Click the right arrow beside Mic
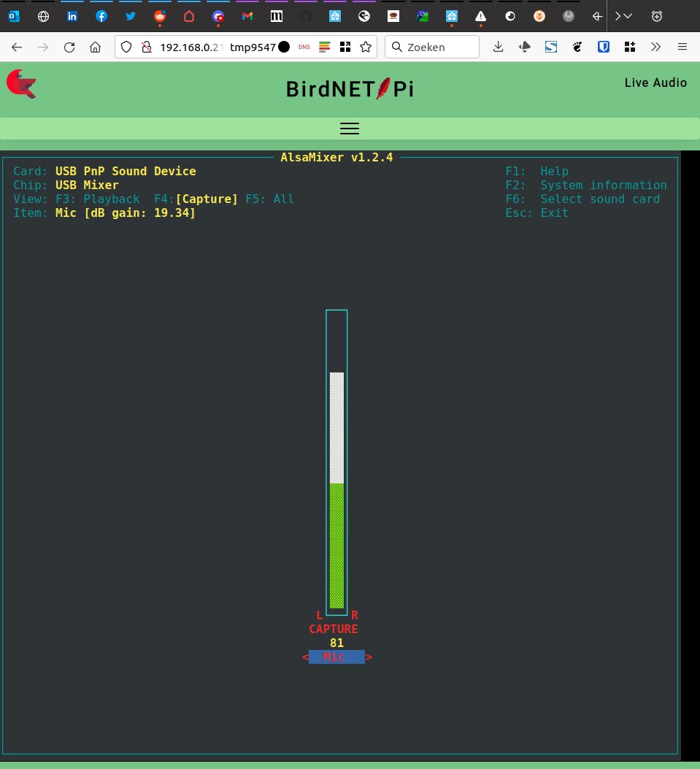 pos(369,657)
